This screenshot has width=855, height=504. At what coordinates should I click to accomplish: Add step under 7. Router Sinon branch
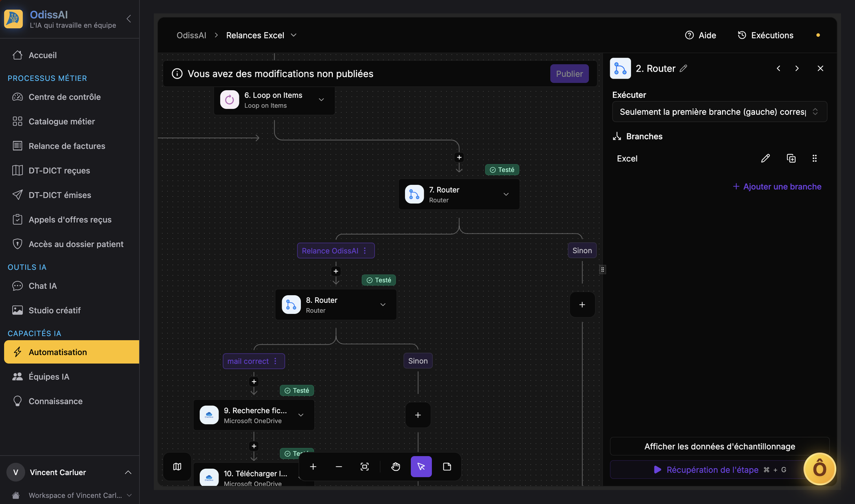click(582, 305)
